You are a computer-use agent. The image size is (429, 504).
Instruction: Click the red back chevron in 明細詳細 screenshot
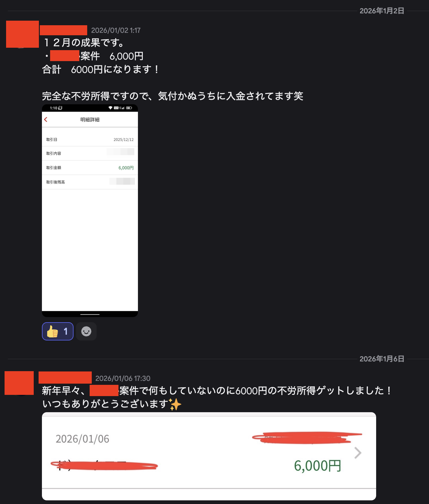[46, 119]
